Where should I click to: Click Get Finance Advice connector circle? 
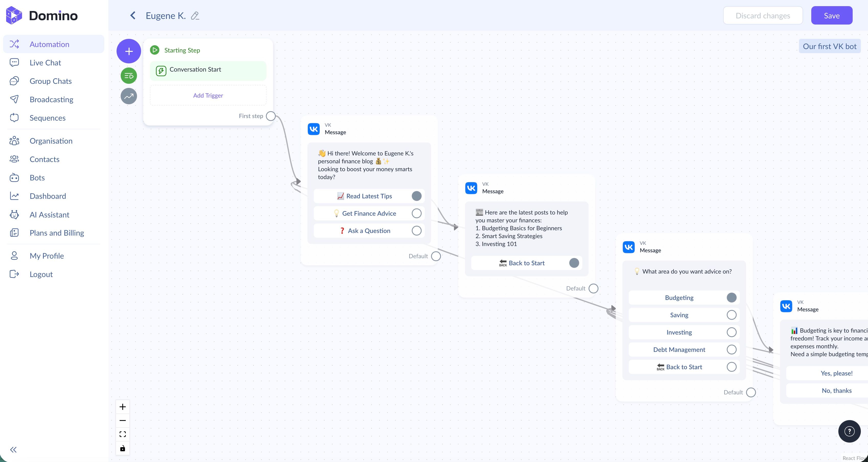pyautogui.click(x=416, y=213)
